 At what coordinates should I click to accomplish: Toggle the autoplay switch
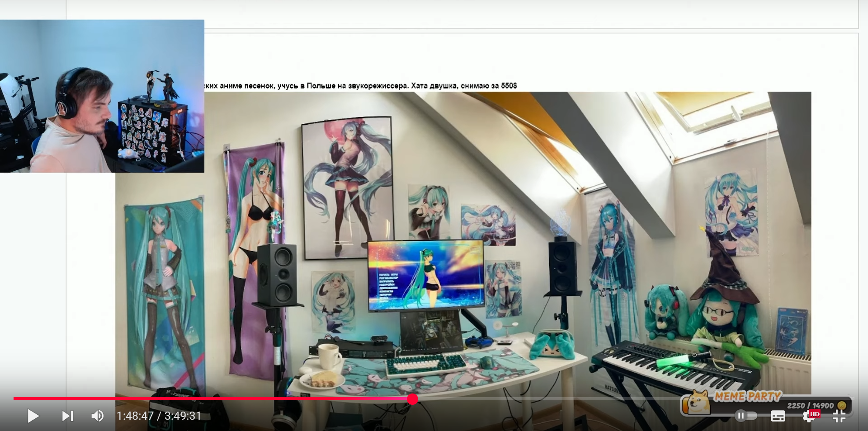745,416
